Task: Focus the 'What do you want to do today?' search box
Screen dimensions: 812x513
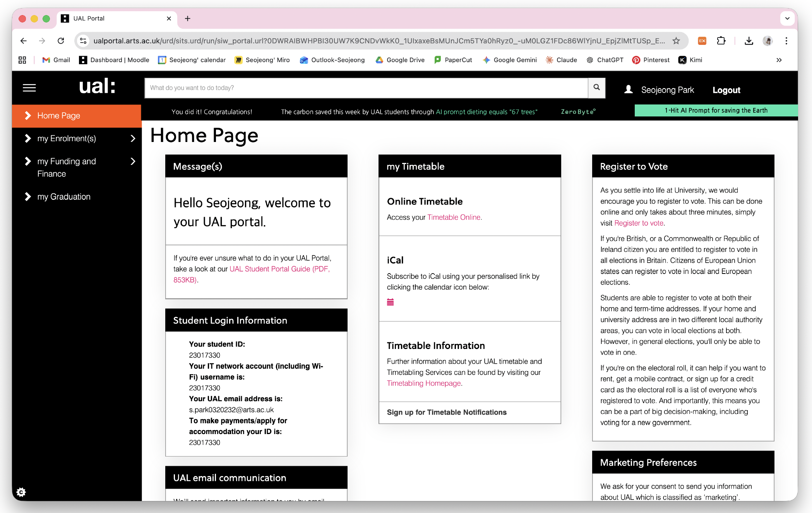Action: click(366, 88)
